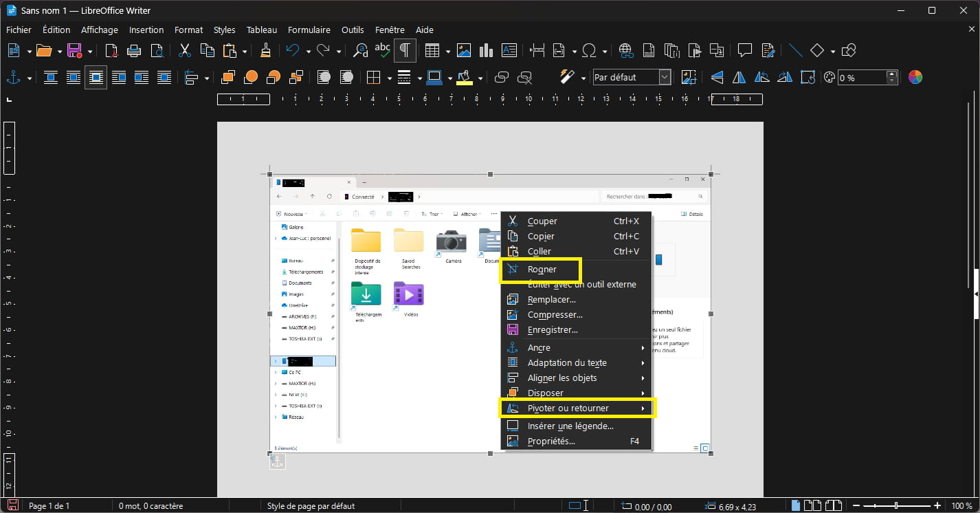Set the Area fill color (yellow)
The width and height of the screenshot is (980, 513).
point(465,78)
